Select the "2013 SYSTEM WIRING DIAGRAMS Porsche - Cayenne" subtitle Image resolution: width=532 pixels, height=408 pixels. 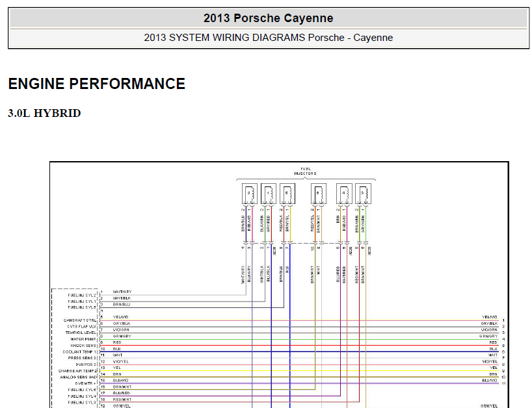268,37
